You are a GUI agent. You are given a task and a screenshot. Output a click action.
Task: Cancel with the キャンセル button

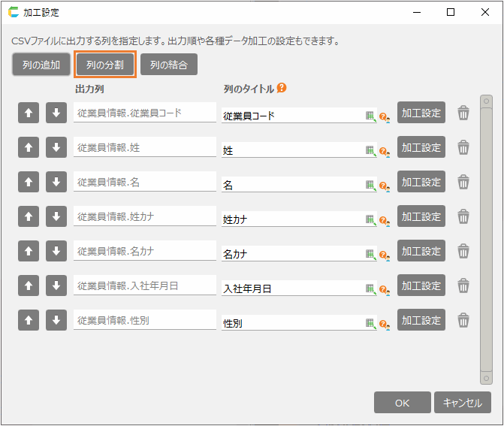pyautogui.click(x=462, y=403)
